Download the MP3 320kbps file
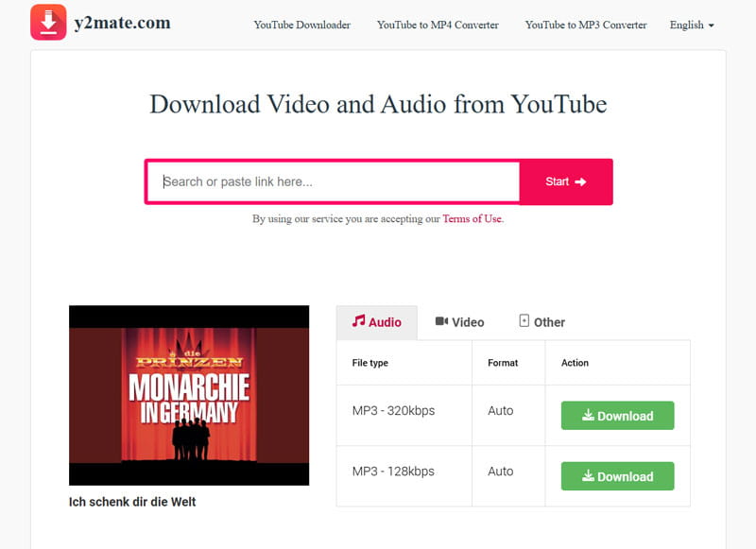Image resolution: width=756 pixels, height=549 pixels. tap(617, 415)
